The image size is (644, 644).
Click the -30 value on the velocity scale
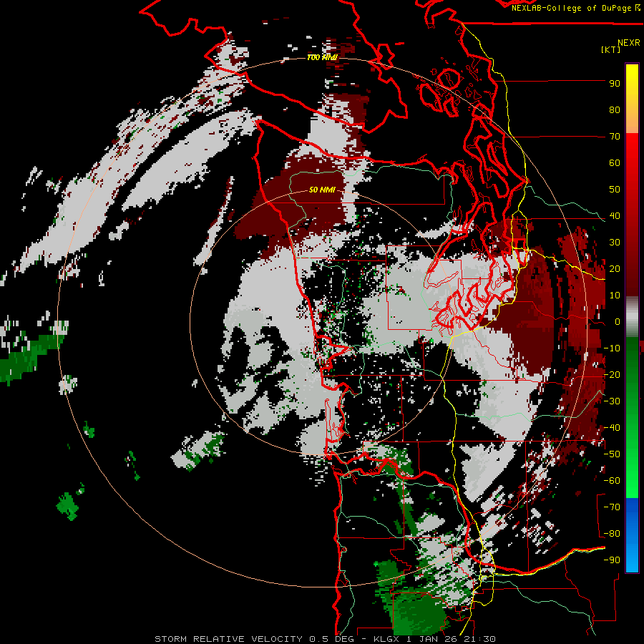[x=612, y=401]
